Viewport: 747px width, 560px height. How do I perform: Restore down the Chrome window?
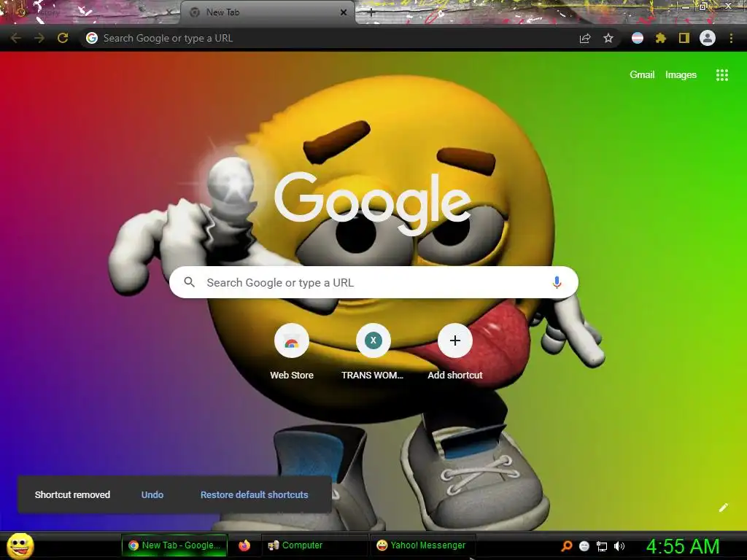click(x=703, y=7)
